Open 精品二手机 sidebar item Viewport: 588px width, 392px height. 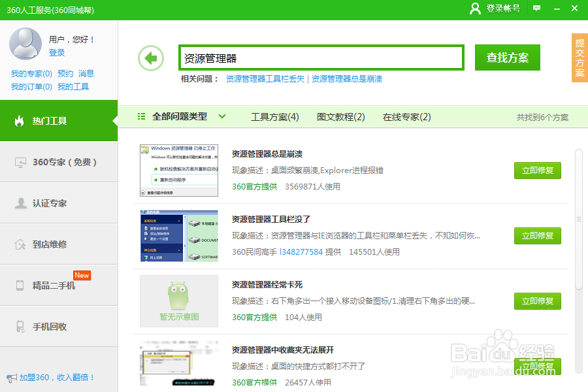59,286
